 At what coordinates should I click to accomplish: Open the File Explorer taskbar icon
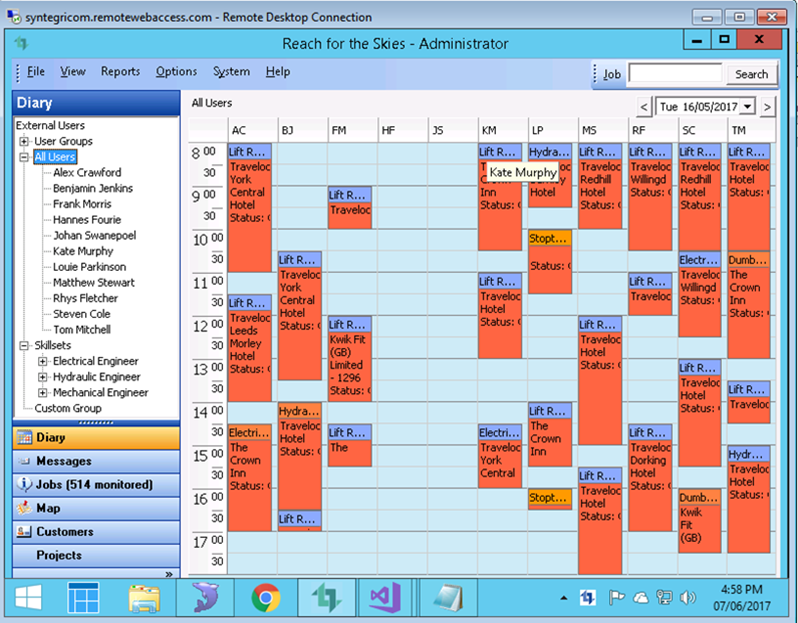[x=145, y=598]
